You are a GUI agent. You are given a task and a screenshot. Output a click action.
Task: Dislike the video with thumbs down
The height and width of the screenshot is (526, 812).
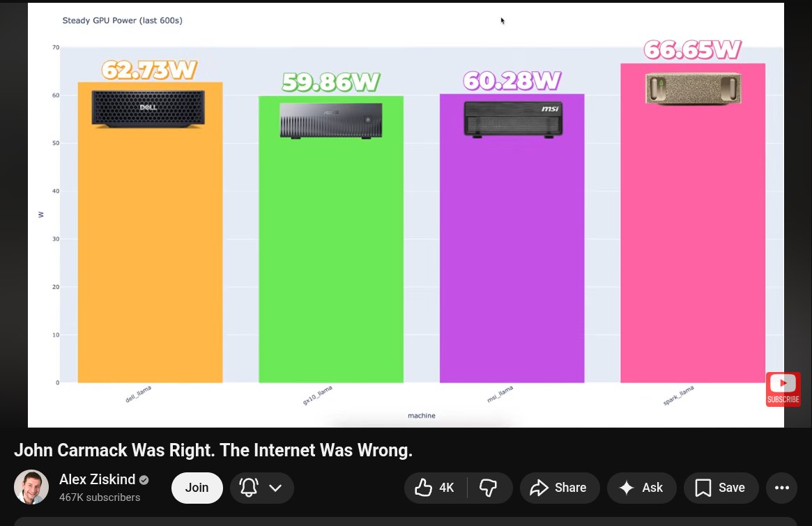(x=489, y=488)
